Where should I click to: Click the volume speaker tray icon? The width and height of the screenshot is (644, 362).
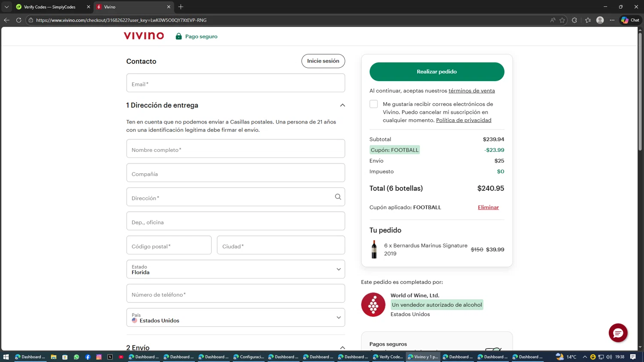(x=609, y=357)
